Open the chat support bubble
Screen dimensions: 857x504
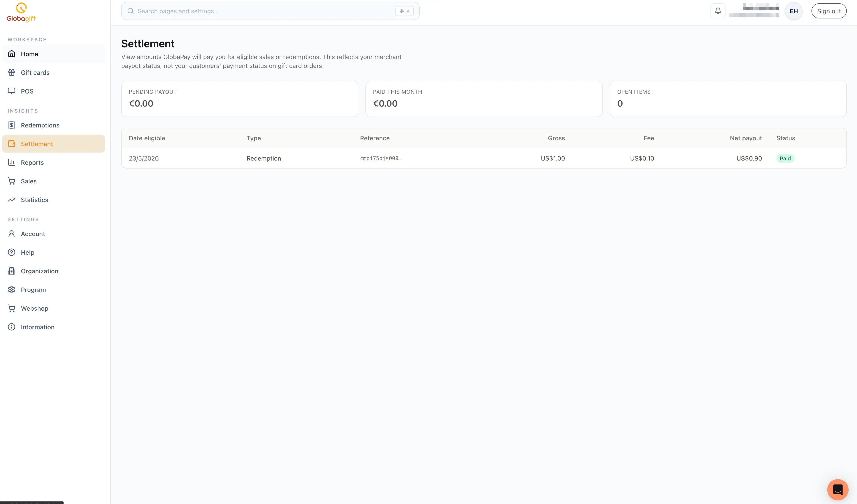(838, 490)
